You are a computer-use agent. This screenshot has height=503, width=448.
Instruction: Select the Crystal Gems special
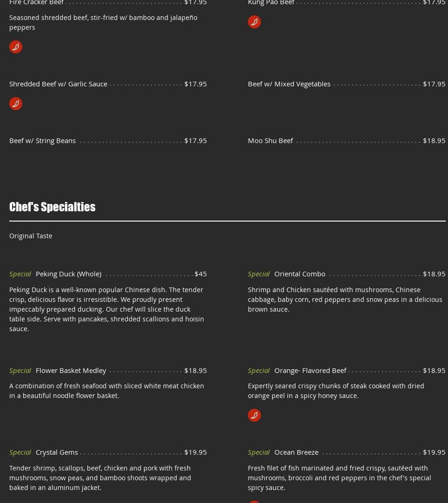click(57, 452)
